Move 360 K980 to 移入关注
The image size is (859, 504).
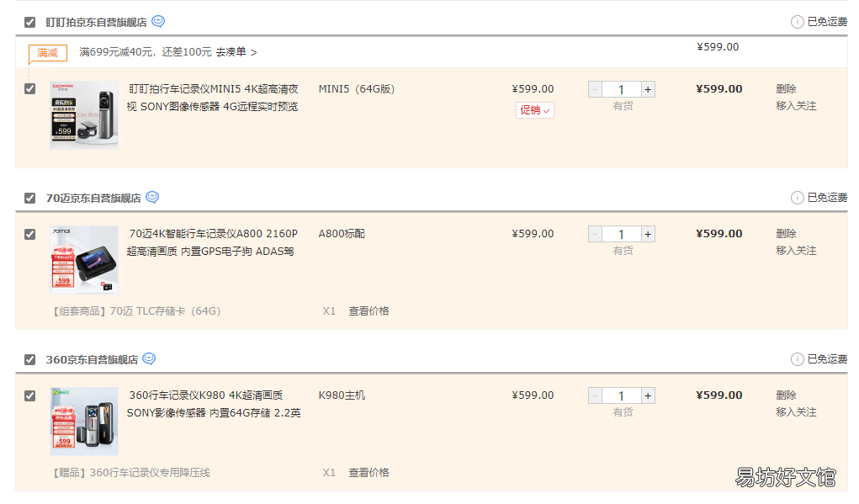pos(796,412)
